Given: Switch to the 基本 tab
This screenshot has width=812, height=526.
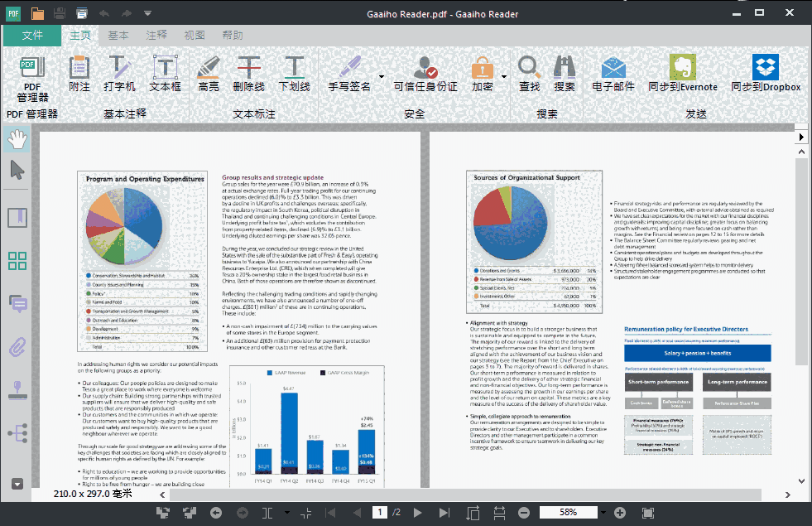Looking at the screenshot, I should point(118,36).
